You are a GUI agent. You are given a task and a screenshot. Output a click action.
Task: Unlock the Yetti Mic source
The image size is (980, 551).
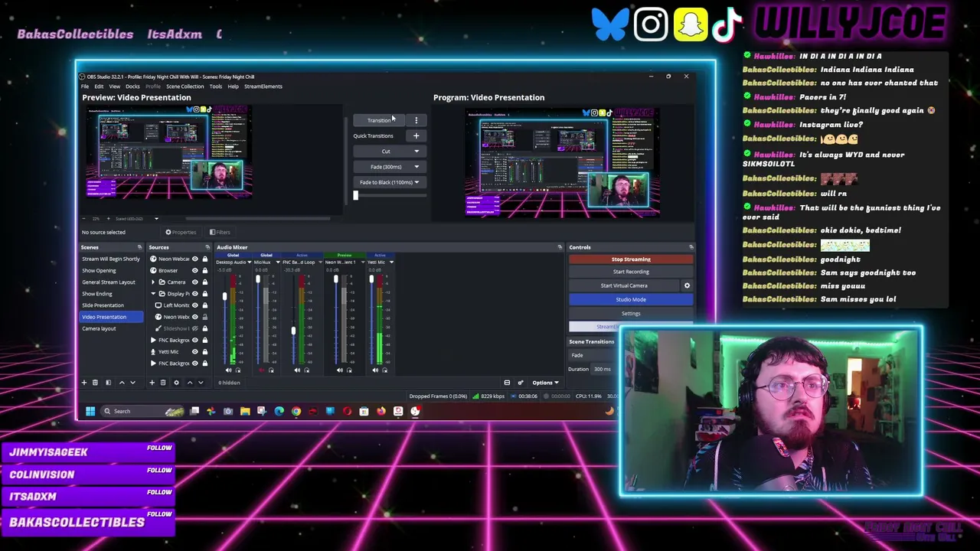tap(204, 351)
